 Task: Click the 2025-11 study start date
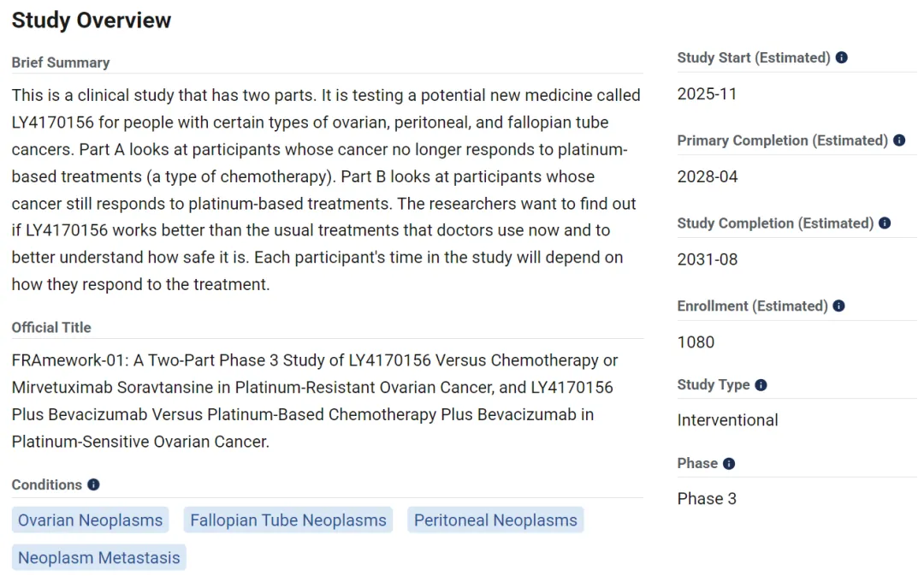tap(707, 94)
